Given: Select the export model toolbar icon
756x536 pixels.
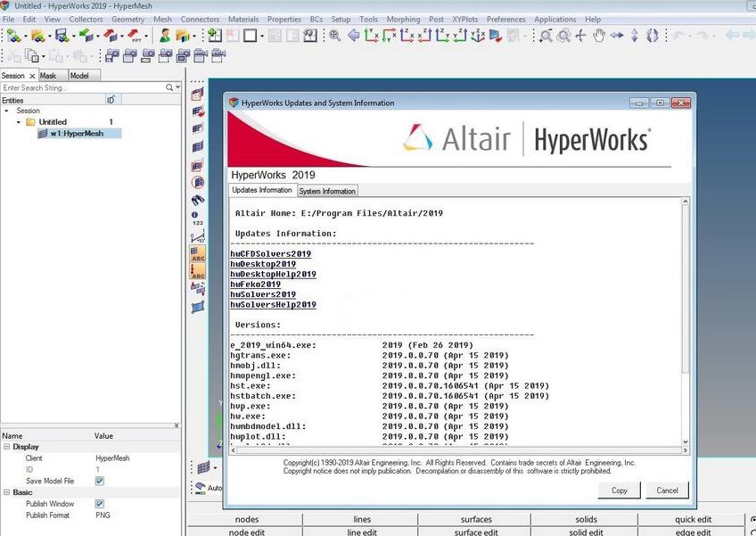Looking at the screenshot, I should click(x=111, y=36).
